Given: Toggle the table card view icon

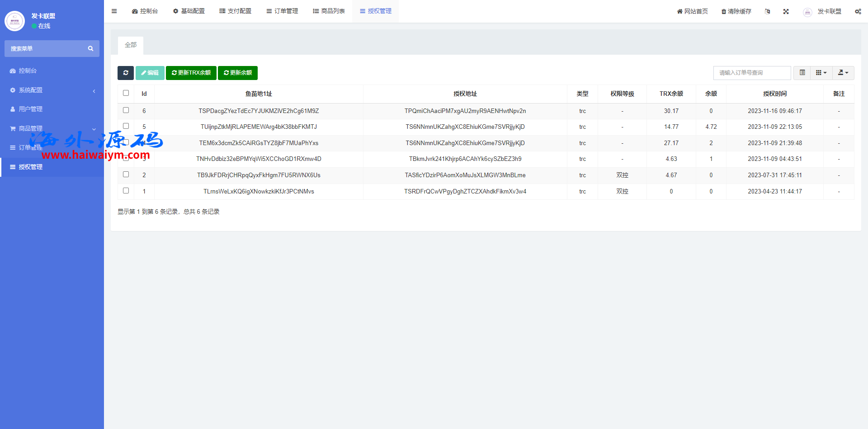Looking at the screenshot, I should pos(802,73).
